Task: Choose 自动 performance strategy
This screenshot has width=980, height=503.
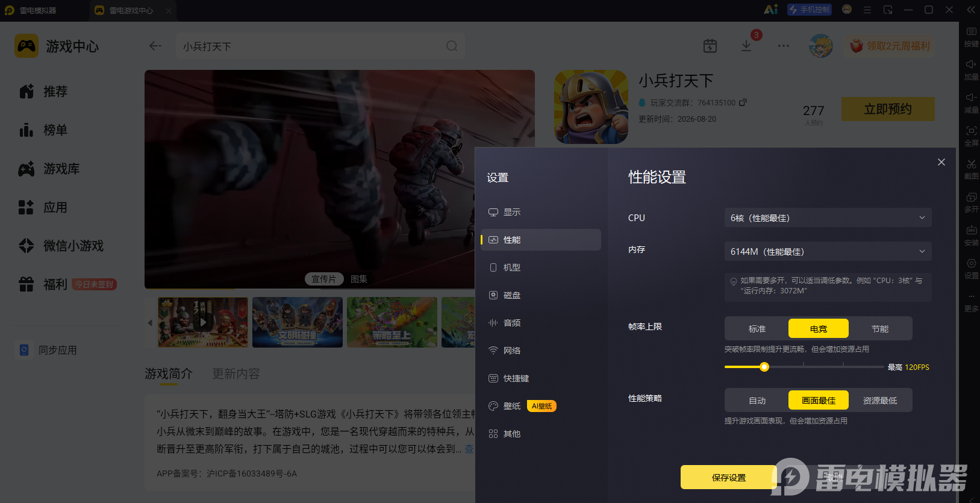Action: point(757,400)
